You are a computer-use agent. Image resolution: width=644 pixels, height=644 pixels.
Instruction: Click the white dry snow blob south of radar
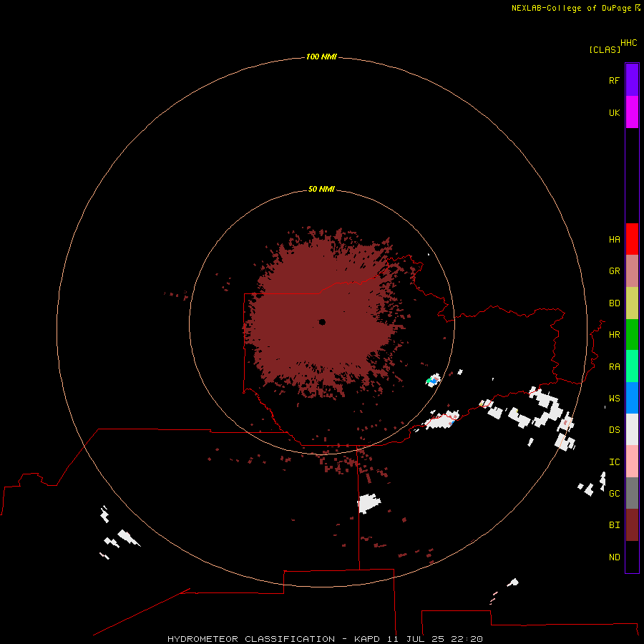pos(369,504)
